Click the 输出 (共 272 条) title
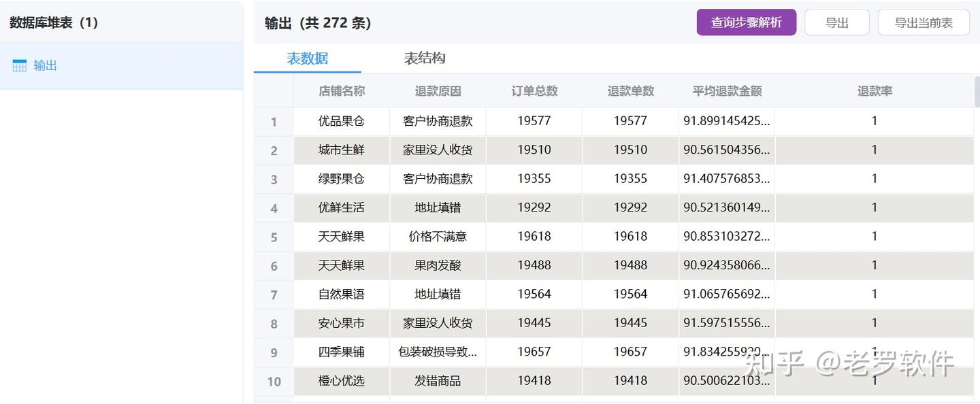The width and height of the screenshot is (980, 404). [x=318, y=23]
